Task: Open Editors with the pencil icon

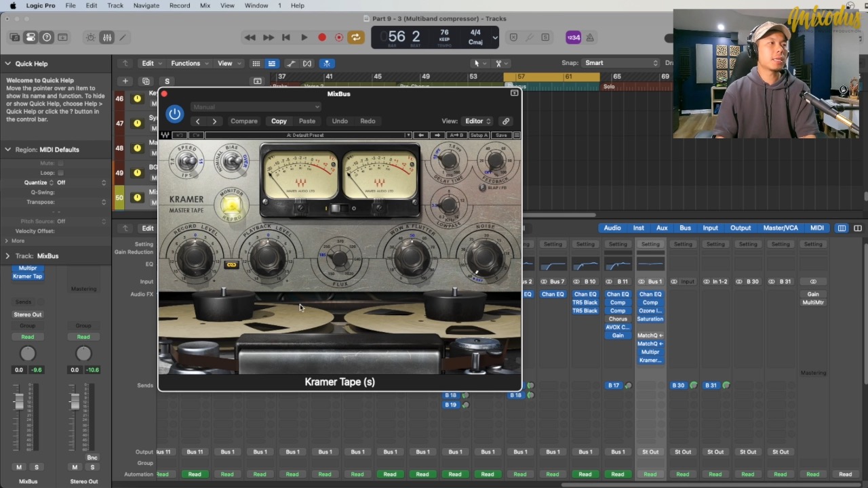Action: (x=123, y=37)
